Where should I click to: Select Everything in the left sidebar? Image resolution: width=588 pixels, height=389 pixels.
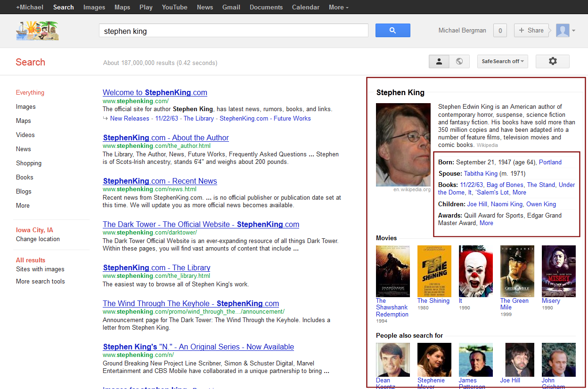tap(30, 93)
